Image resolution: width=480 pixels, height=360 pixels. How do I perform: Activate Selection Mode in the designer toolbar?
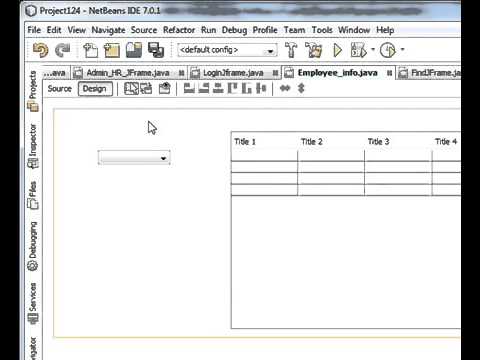click(x=131, y=89)
